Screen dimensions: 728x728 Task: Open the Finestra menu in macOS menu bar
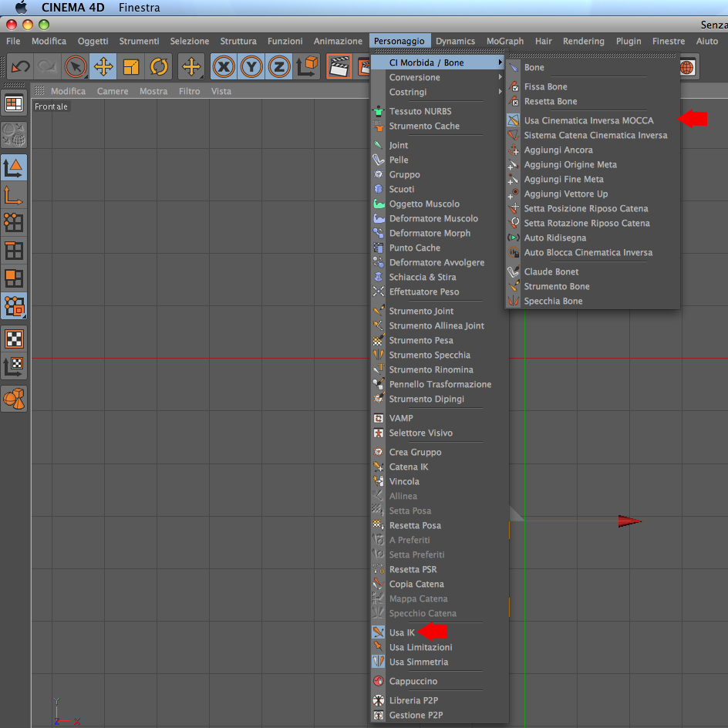coord(139,8)
